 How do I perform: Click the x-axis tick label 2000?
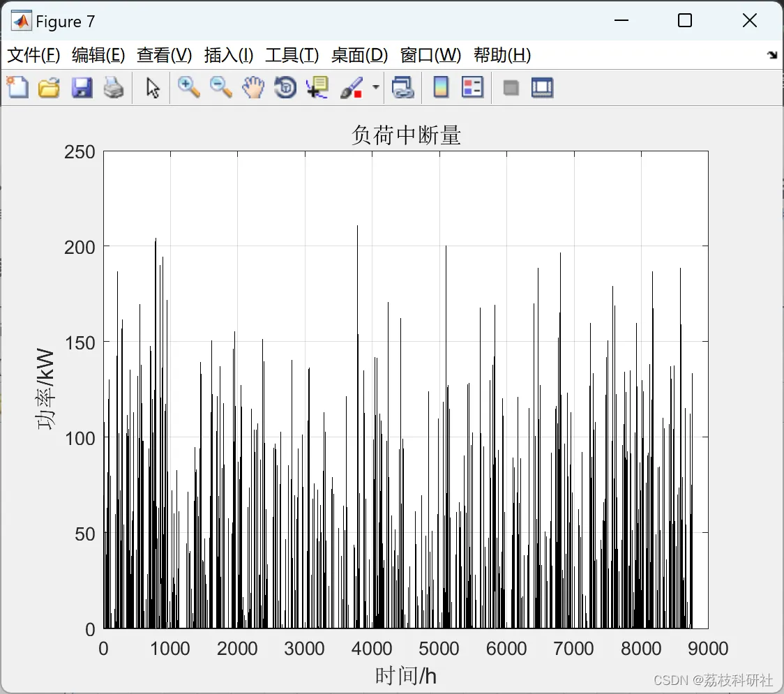(x=237, y=649)
